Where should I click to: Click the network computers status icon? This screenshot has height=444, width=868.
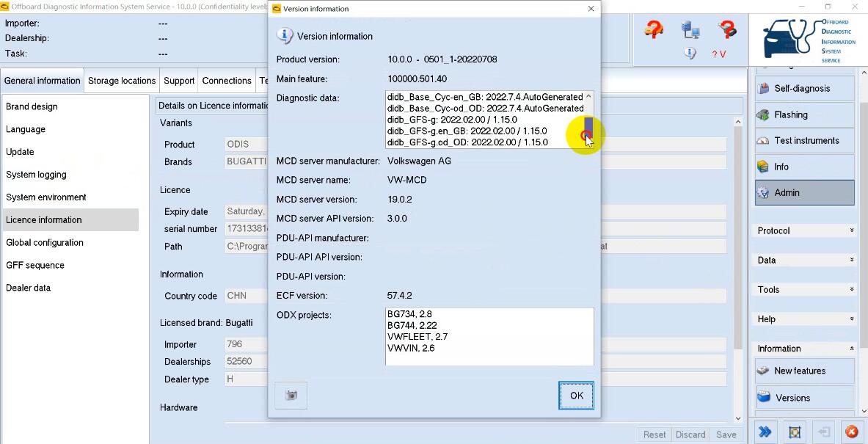tap(690, 29)
